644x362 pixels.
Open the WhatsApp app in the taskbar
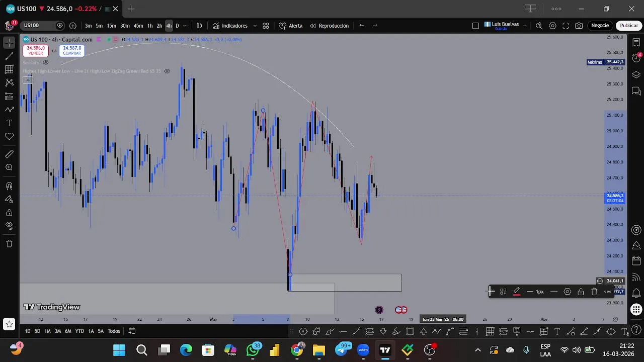tap(253, 350)
